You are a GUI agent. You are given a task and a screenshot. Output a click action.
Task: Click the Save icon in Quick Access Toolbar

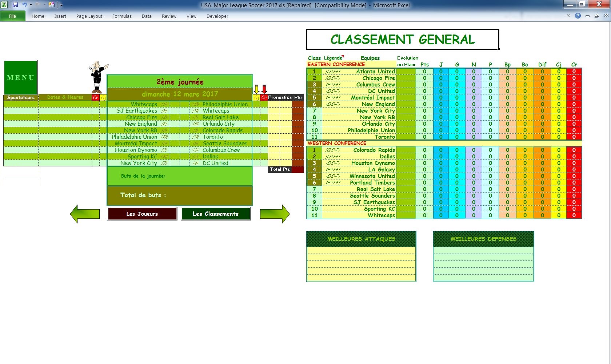15,5
